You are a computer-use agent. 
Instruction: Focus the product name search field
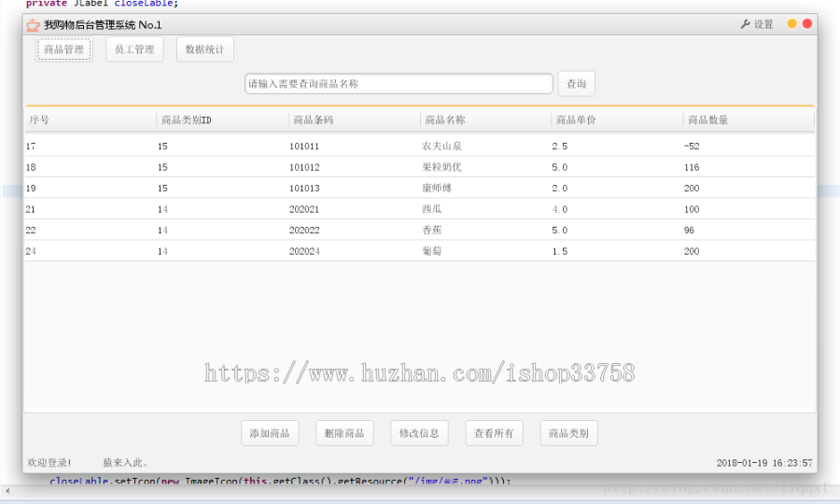coord(399,84)
